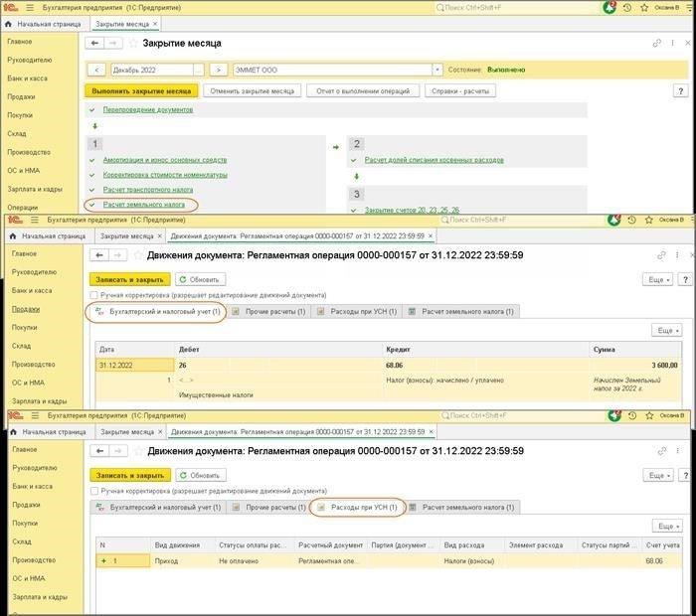696x616 pixels.
Task: Get link icon on the Закрытие месяца form
Action: coord(656,43)
